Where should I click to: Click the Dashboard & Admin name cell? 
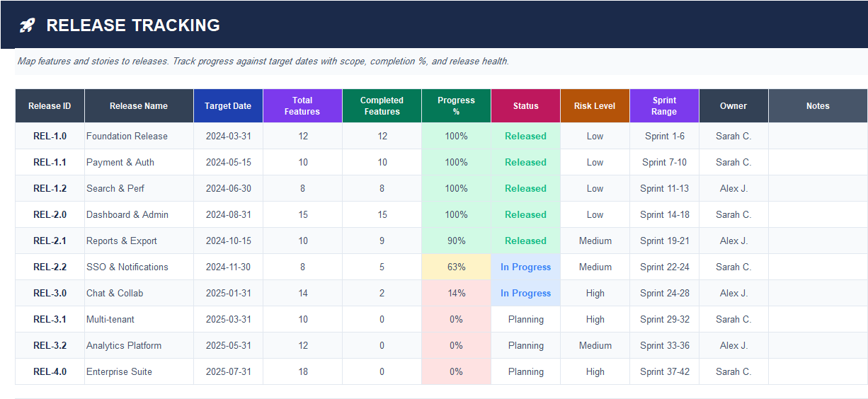[x=139, y=214]
